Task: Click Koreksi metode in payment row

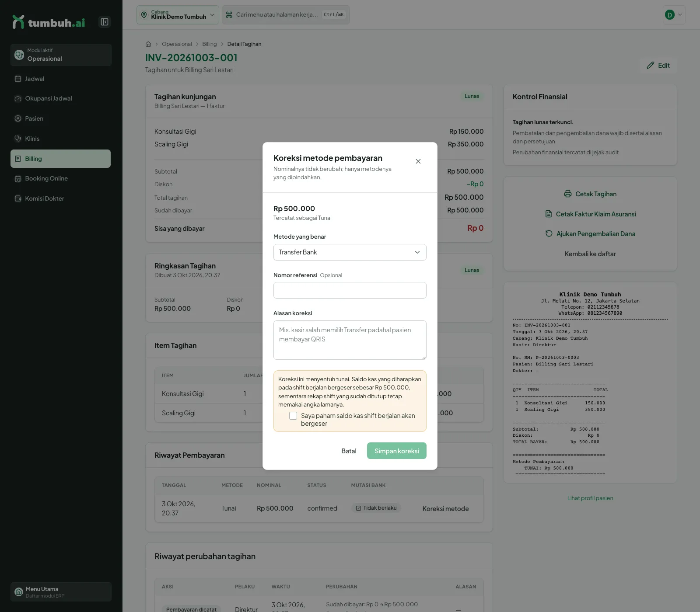Action: 445,509
